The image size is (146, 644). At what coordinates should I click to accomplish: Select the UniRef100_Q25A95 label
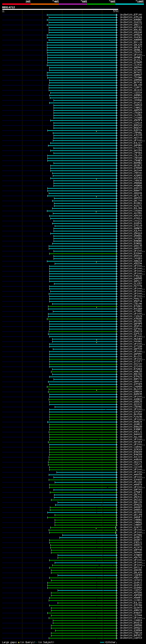(131, 63)
